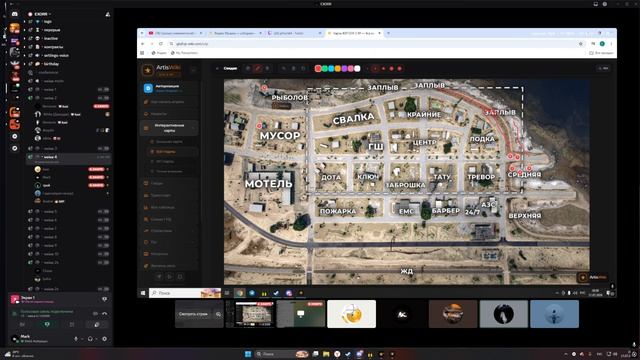640x360 pixels.
Task: Open Discord user settings gear
Action: 104,339
